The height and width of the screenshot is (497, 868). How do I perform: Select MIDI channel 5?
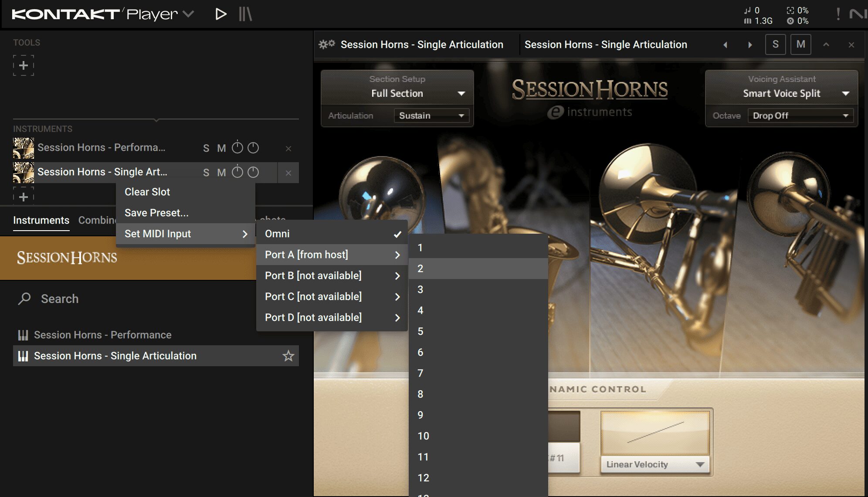tap(478, 331)
